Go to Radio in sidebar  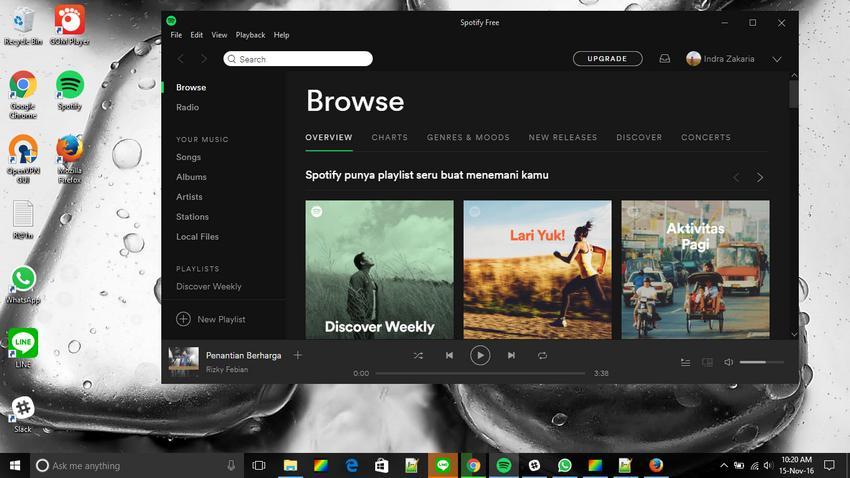187,107
